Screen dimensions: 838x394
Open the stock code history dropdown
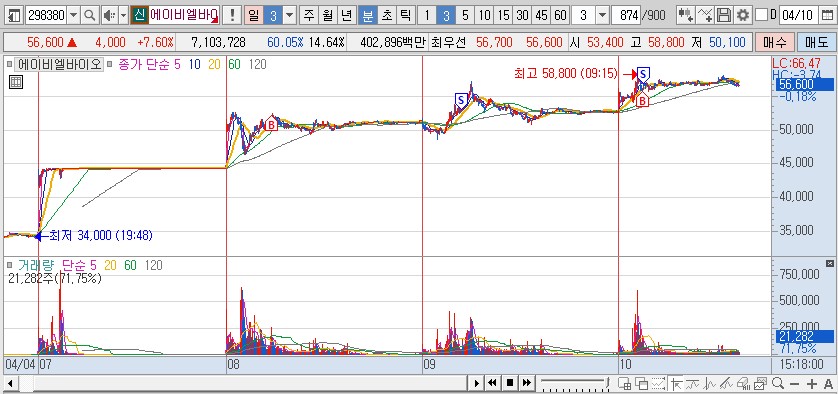pyautogui.click(x=74, y=15)
